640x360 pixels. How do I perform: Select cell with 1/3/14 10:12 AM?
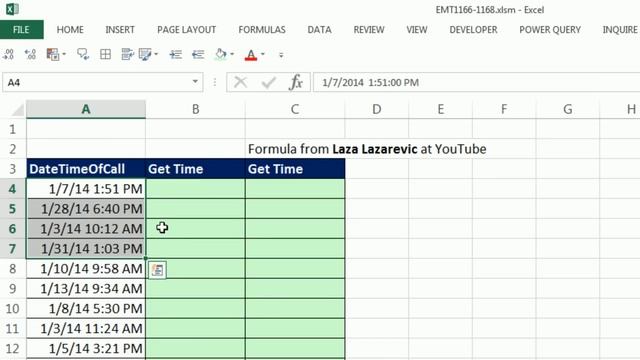click(86, 229)
